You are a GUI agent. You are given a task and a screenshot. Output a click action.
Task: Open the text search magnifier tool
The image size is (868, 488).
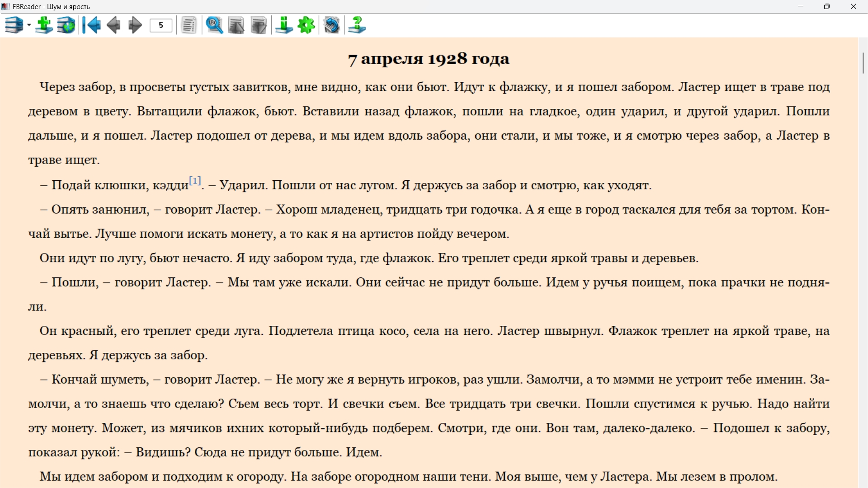(214, 25)
